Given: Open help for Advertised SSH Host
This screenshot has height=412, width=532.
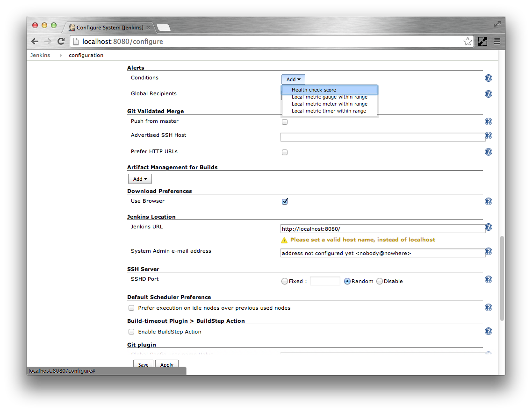Looking at the screenshot, I should (x=488, y=135).
